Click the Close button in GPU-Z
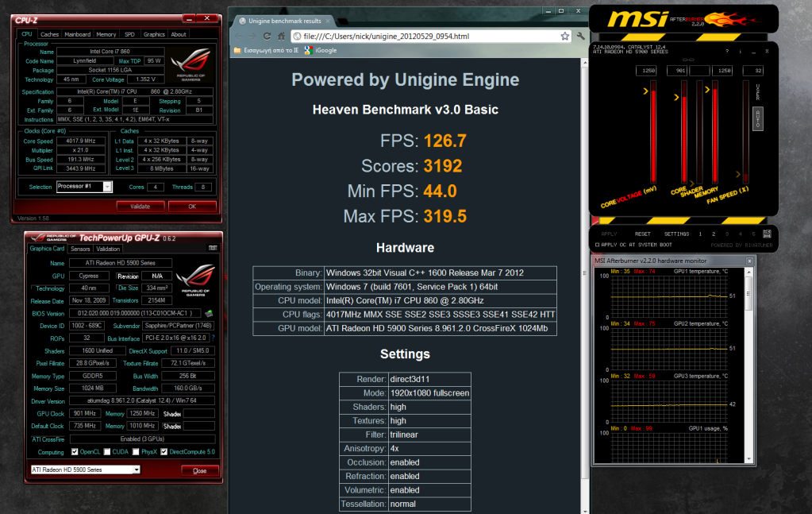This screenshot has height=514, width=812. coord(200,470)
